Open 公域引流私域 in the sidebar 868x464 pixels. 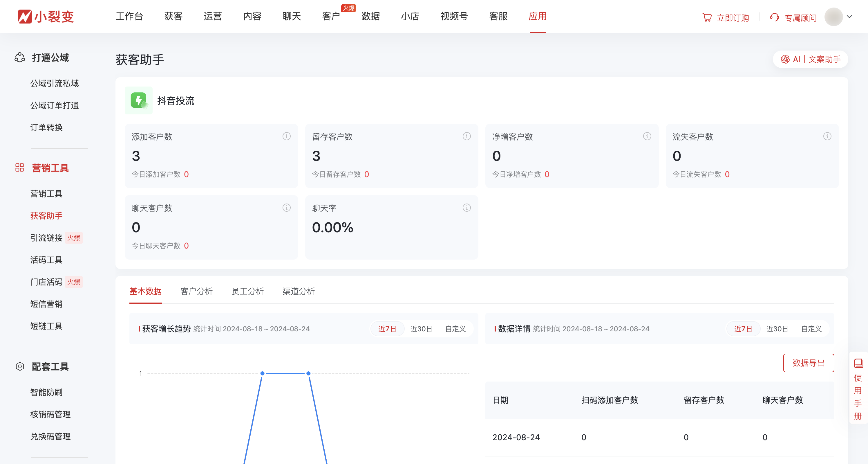point(55,83)
